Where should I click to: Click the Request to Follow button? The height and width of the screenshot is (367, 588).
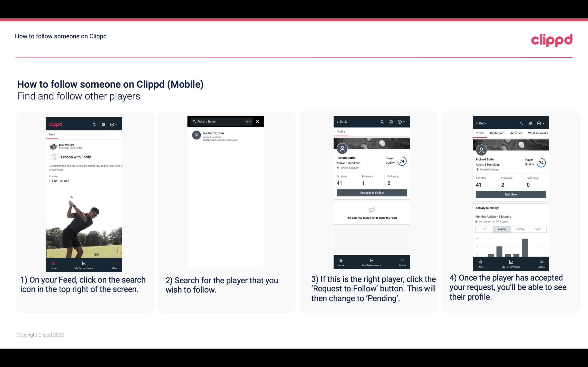(371, 192)
